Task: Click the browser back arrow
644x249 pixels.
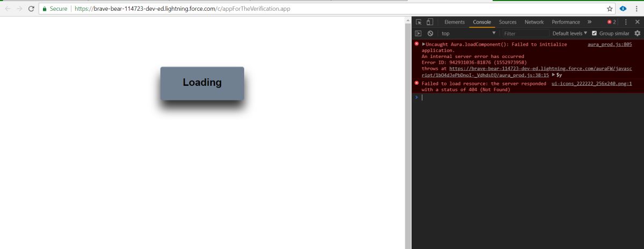Action: [8, 9]
